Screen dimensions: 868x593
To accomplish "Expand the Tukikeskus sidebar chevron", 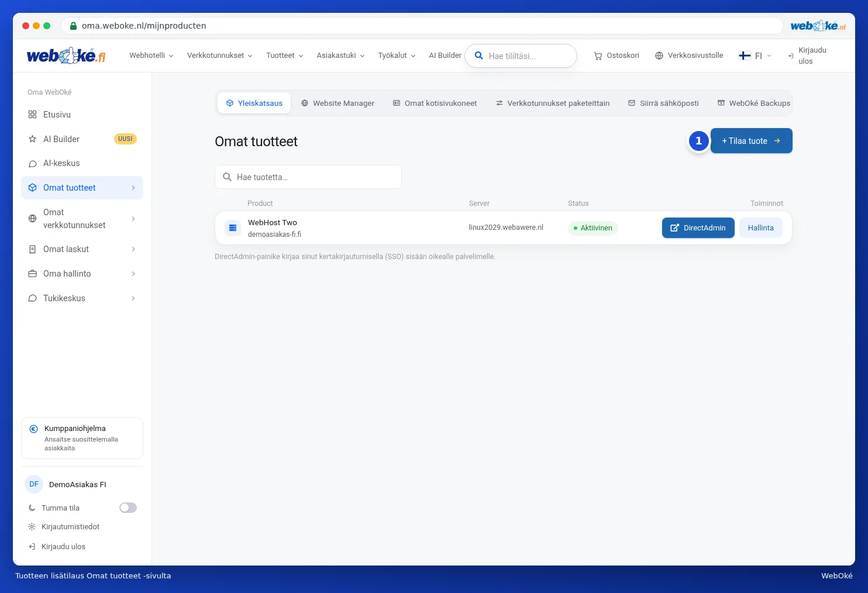I will (133, 298).
